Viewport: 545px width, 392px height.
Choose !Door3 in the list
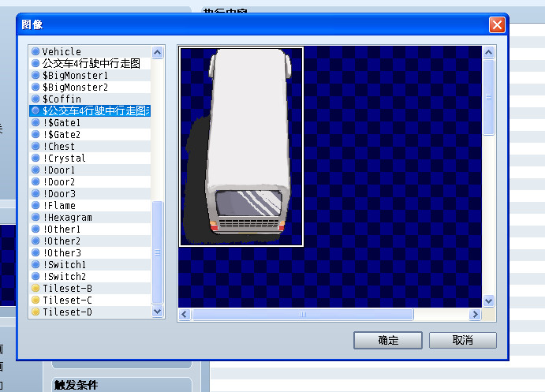pyautogui.click(x=90, y=193)
